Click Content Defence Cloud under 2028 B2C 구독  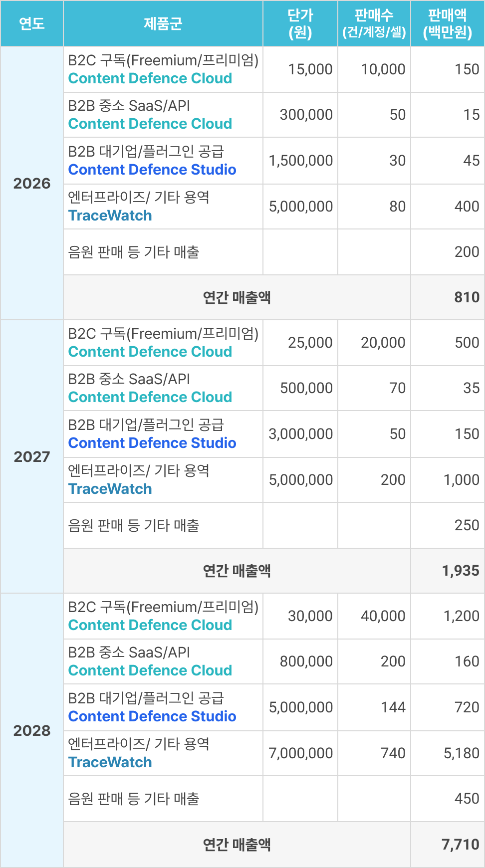point(150,625)
